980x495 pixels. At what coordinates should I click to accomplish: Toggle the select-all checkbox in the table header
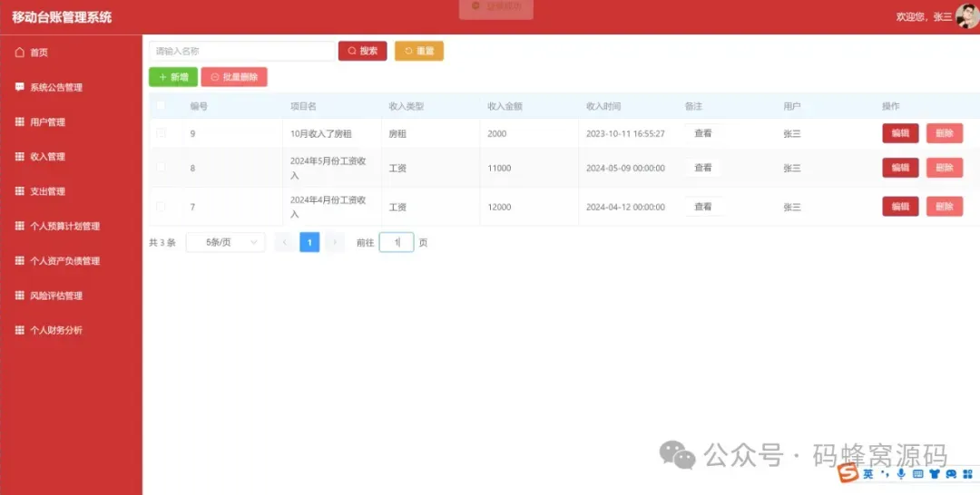point(161,105)
